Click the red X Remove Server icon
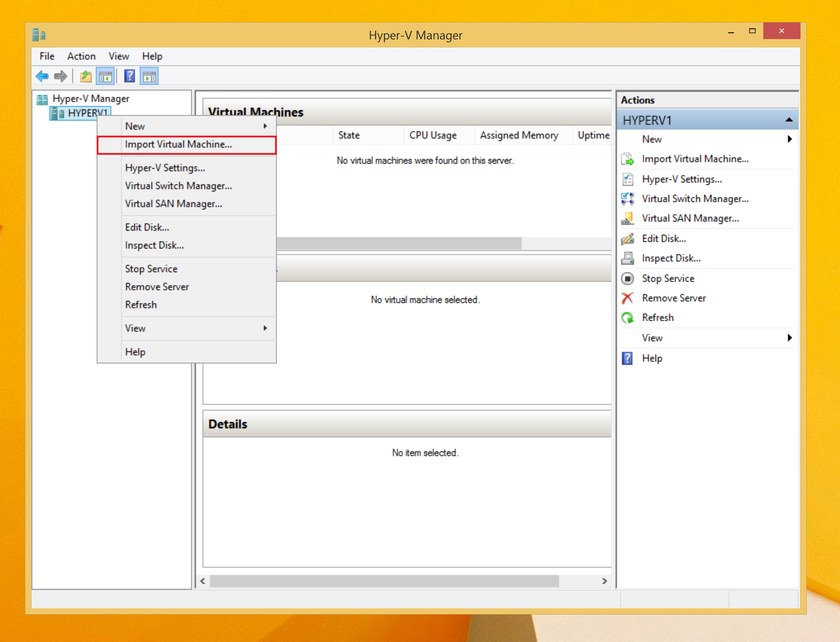The image size is (840, 642). click(628, 298)
